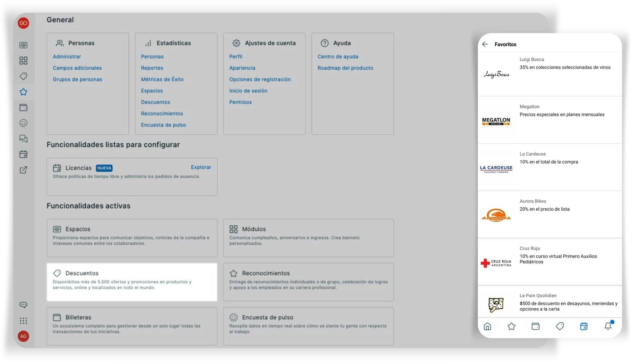Open Grupos de personas link
The image size is (632, 364).
coord(78,79)
